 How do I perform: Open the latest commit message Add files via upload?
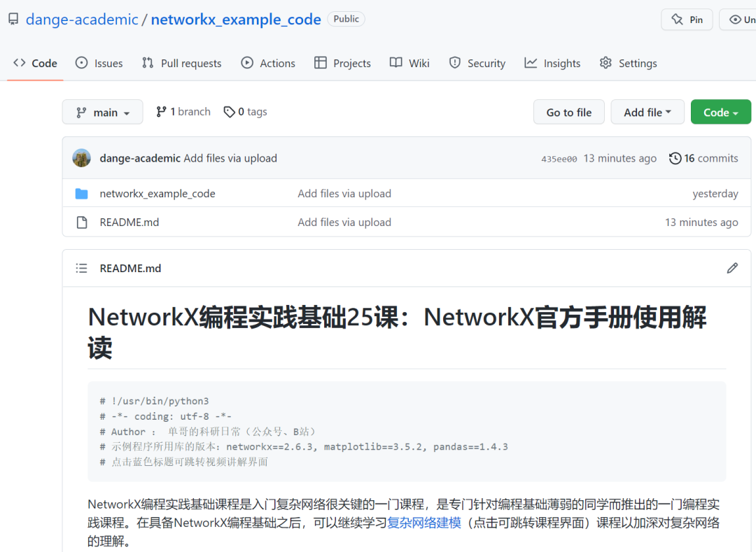pyautogui.click(x=230, y=158)
